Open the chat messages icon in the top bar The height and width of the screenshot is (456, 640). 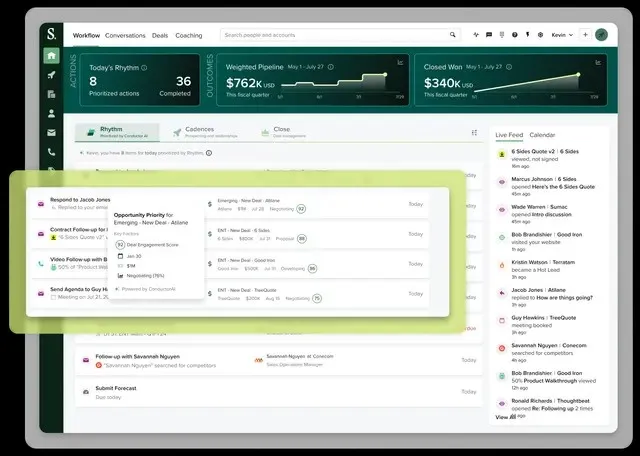(x=489, y=35)
